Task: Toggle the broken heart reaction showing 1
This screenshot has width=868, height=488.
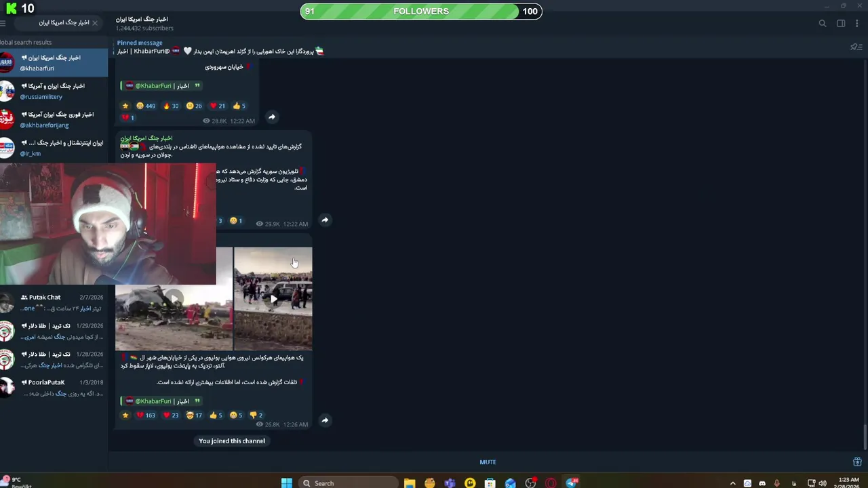Action: point(127,117)
